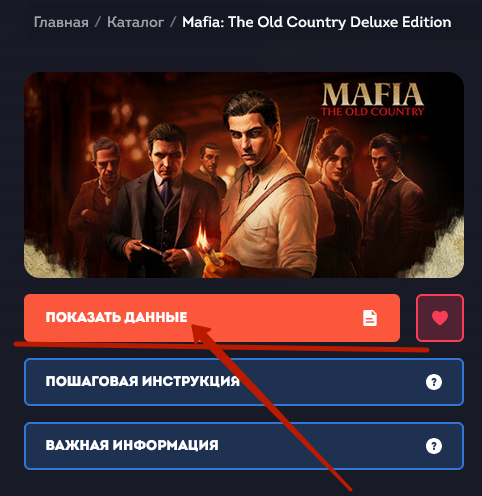Expand the ВАЖНАЯ ИНФОРМАЦИЯ section
This screenshot has height=496, width=482.
[x=244, y=446]
